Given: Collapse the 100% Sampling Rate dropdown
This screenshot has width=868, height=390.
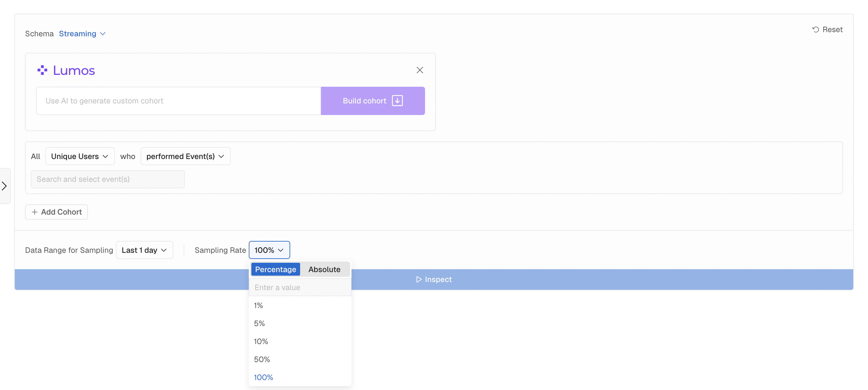Looking at the screenshot, I should (x=269, y=250).
